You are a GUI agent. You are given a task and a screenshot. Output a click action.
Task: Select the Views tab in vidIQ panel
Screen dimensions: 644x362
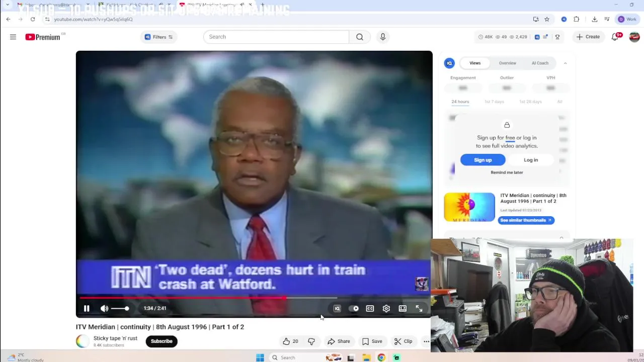(x=475, y=63)
